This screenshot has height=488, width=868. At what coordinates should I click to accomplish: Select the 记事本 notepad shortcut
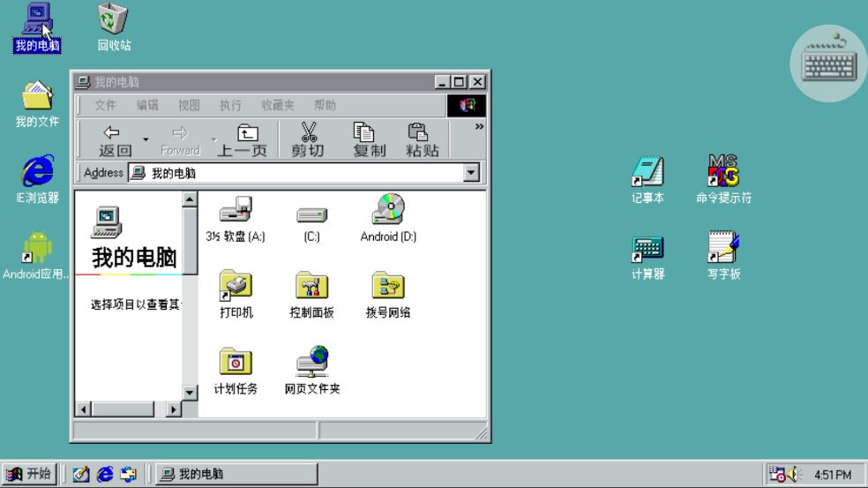pyautogui.click(x=647, y=179)
